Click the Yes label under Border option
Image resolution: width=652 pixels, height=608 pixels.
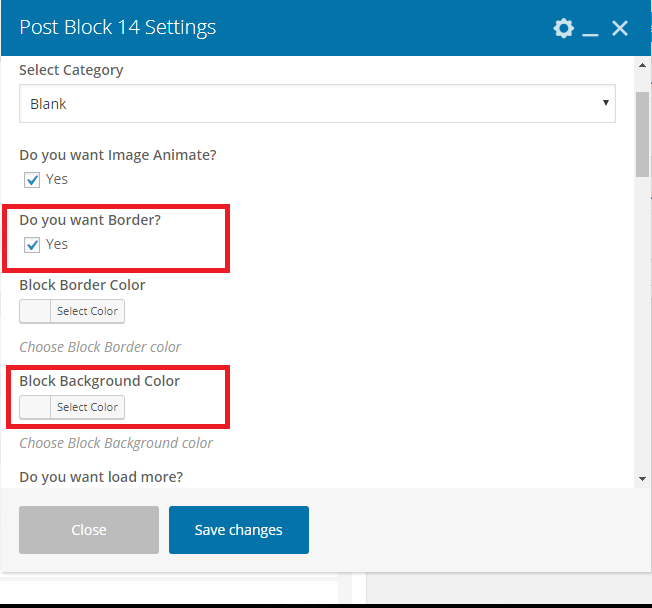click(57, 245)
